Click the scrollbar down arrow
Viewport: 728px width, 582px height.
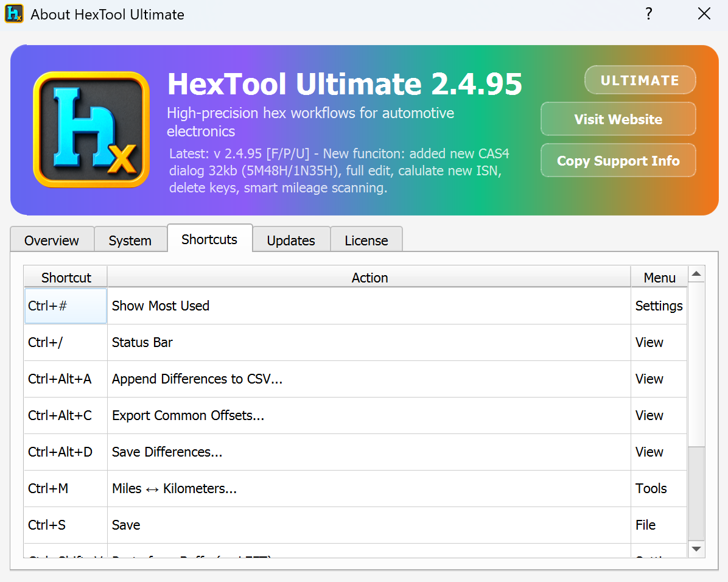(696, 549)
